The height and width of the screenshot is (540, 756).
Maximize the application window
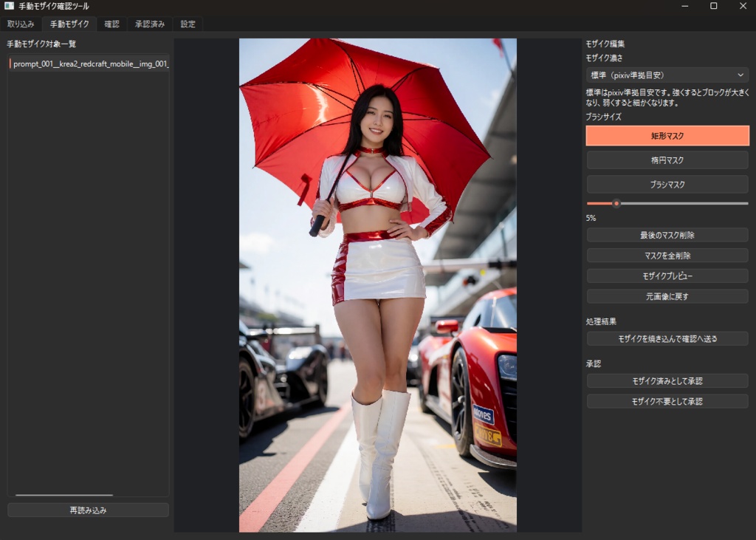click(714, 6)
